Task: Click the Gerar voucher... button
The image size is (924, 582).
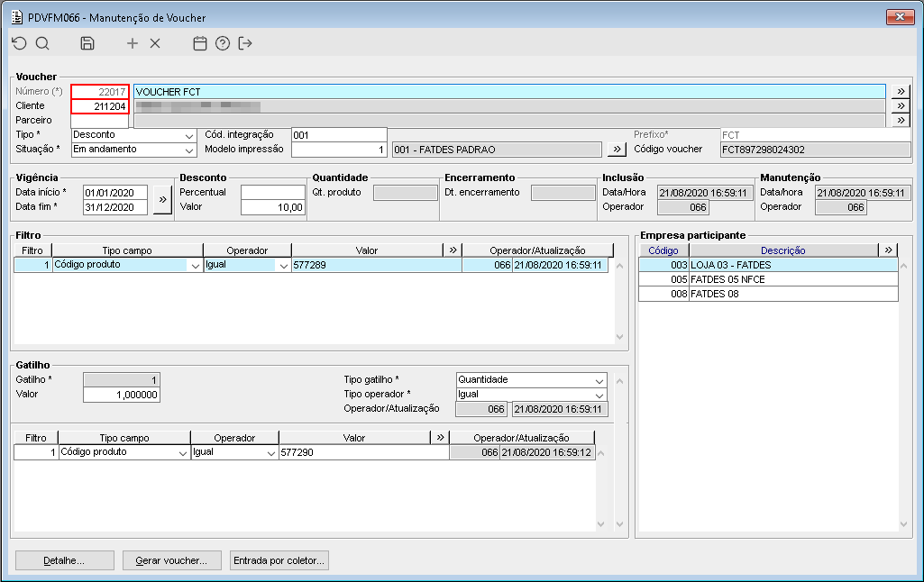Action: (x=171, y=560)
